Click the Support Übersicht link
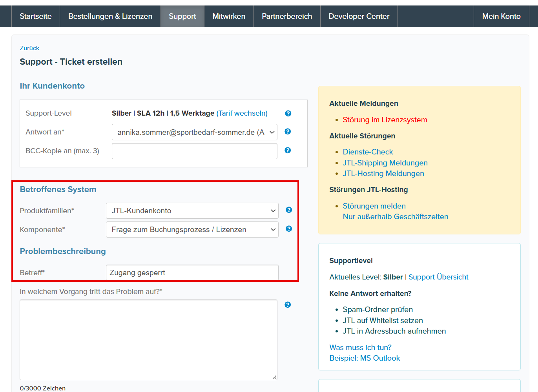 click(x=438, y=277)
